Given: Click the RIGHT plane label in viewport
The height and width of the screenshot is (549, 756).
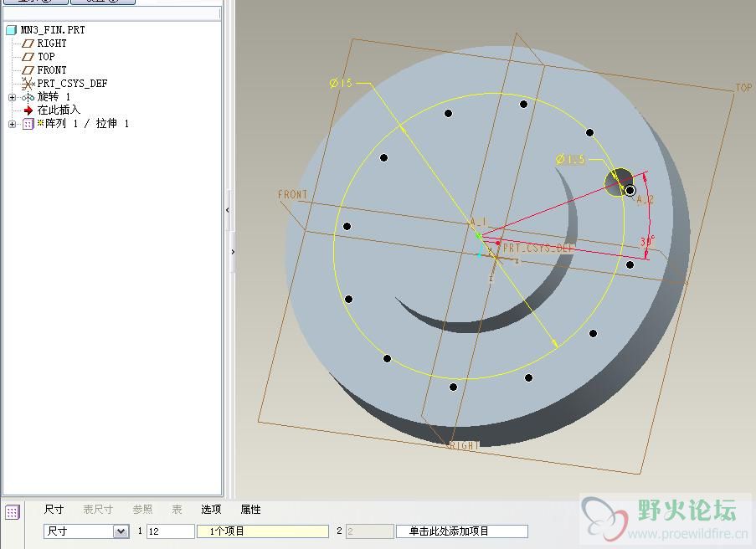Looking at the screenshot, I should 465,446.
